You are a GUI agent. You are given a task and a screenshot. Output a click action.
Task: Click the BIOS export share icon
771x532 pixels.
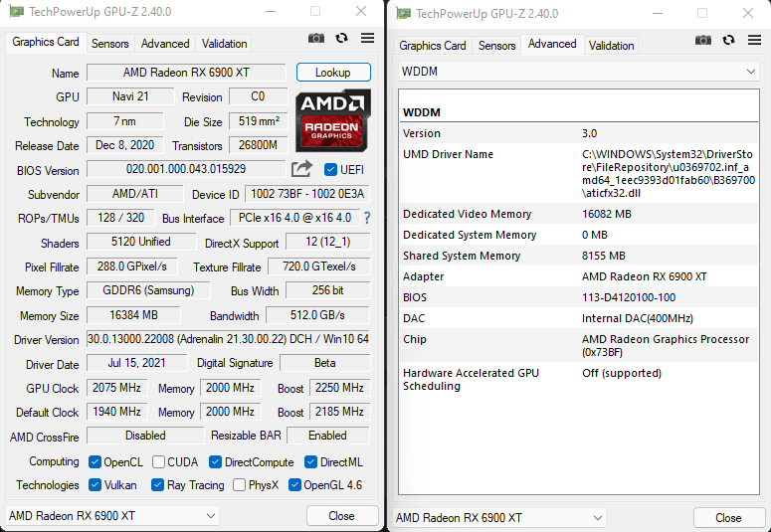click(x=301, y=169)
